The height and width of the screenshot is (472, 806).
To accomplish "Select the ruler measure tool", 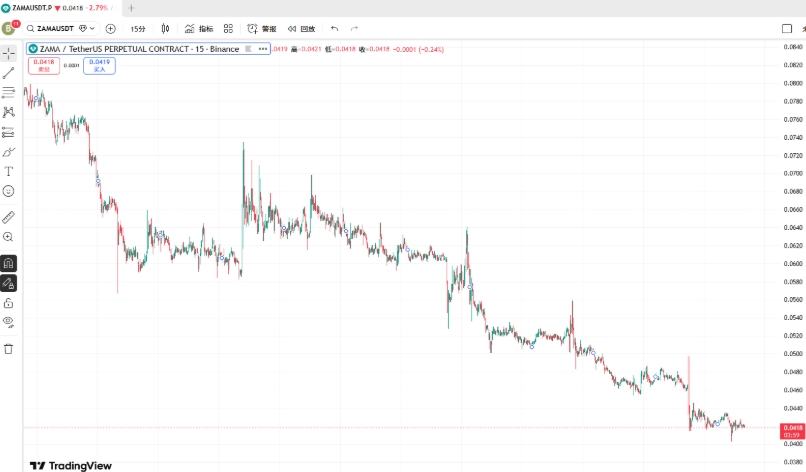I will pyautogui.click(x=8, y=216).
